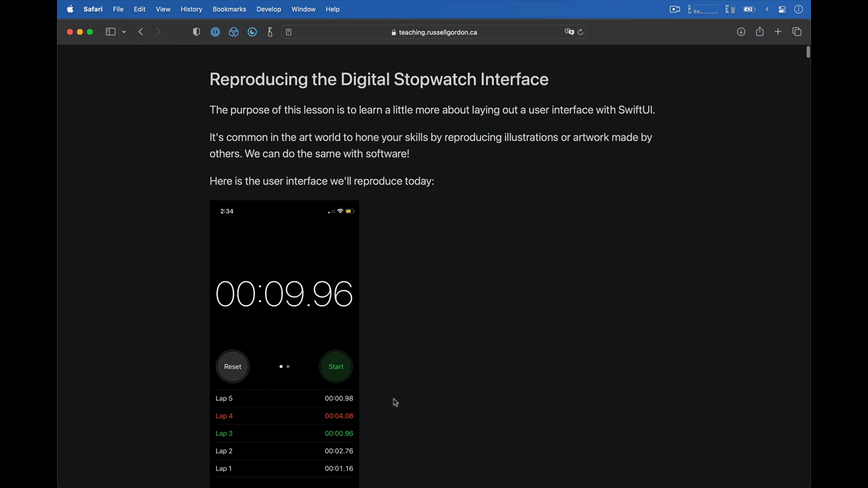Click the address bar showing teaching.russellgordon.ca
868x488 pixels.
pos(438,32)
